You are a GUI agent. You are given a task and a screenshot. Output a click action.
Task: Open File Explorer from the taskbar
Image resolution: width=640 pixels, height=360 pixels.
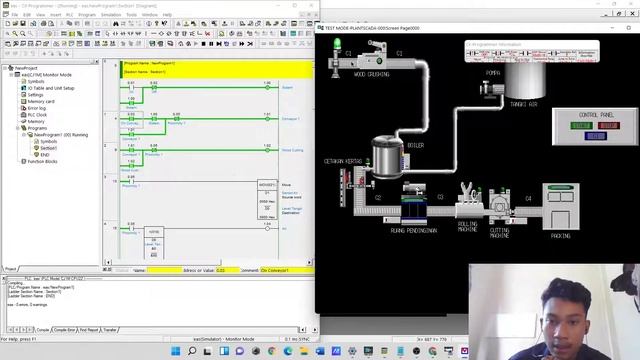pos(304,351)
